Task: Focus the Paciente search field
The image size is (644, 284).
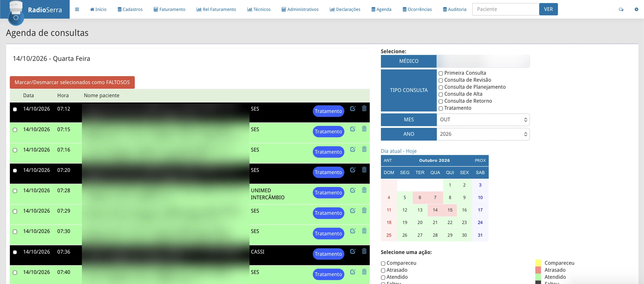Action: coord(506,9)
